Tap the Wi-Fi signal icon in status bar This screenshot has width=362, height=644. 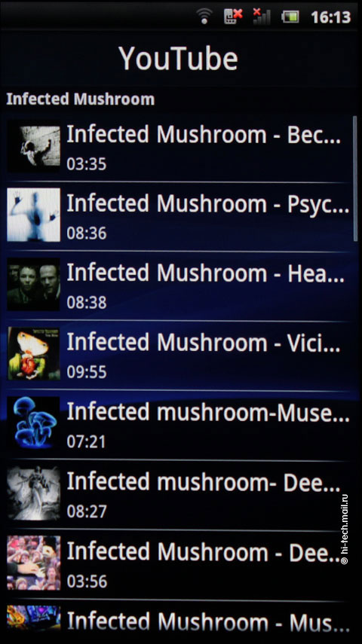click(x=204, y=17)
